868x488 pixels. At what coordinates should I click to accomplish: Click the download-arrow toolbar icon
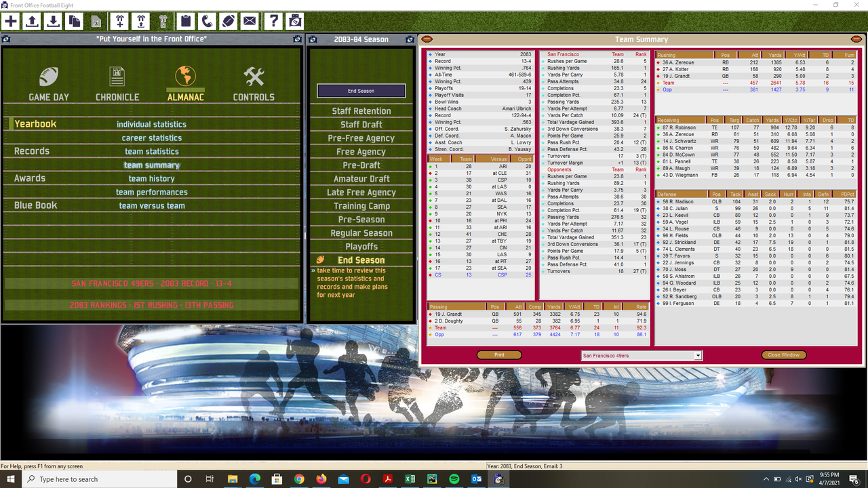click(x=53, y=21)
